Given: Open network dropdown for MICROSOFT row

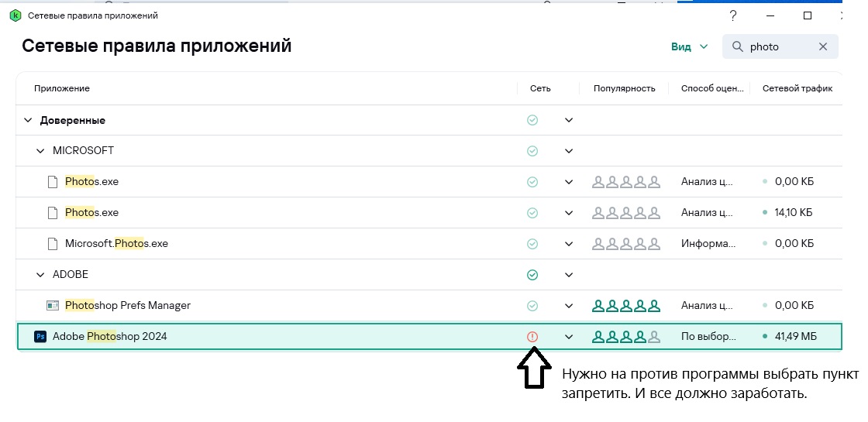Looking at the screenshot, I should click(x=569, y=150).
